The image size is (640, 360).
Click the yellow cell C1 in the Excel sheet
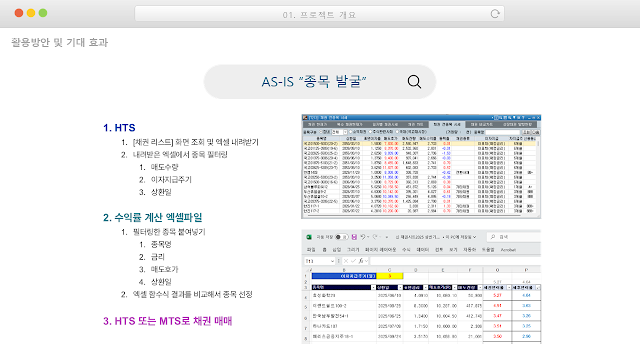click(x=389, y=276)
